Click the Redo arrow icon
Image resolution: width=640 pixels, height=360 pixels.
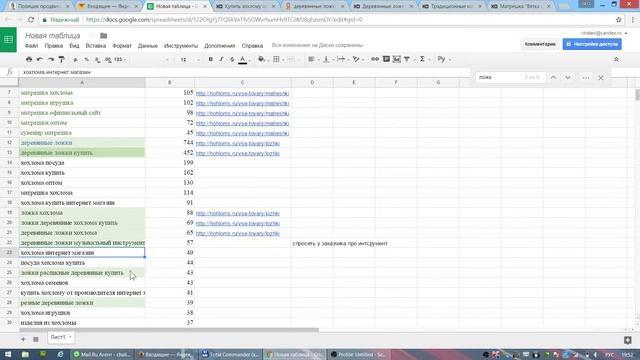(x=51, y=60)
